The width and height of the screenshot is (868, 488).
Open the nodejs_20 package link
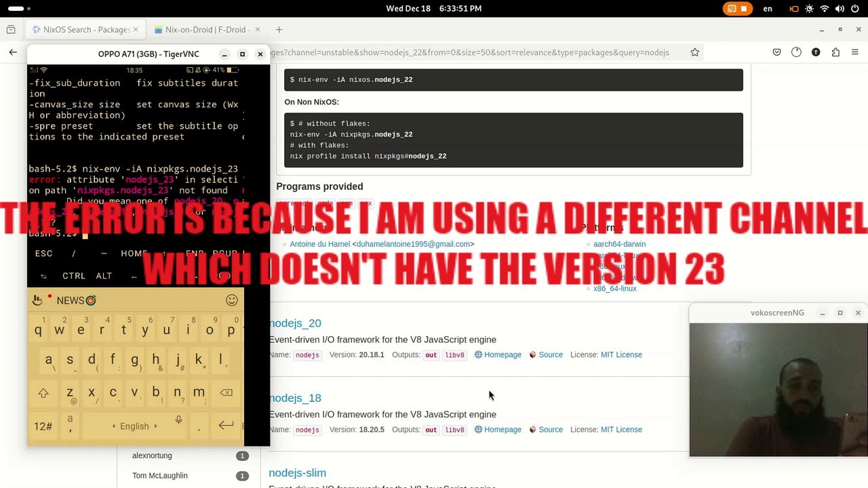click(x=295, y=323)
